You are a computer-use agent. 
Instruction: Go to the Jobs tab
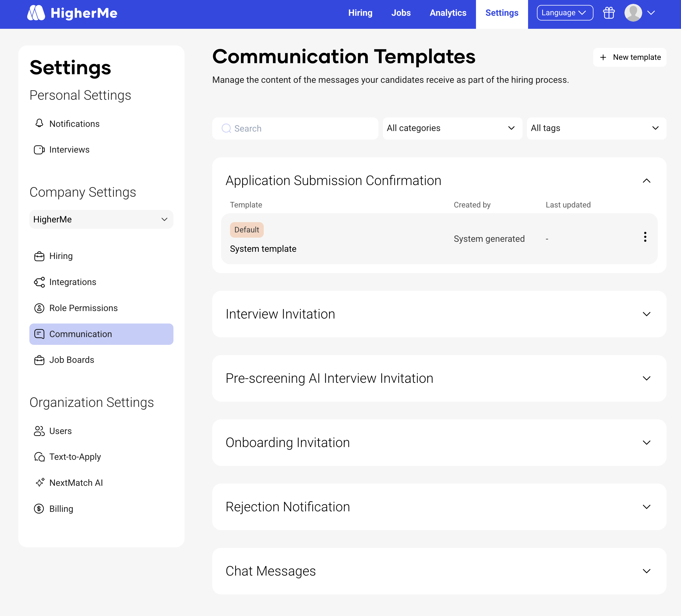[x=401, y=13]
